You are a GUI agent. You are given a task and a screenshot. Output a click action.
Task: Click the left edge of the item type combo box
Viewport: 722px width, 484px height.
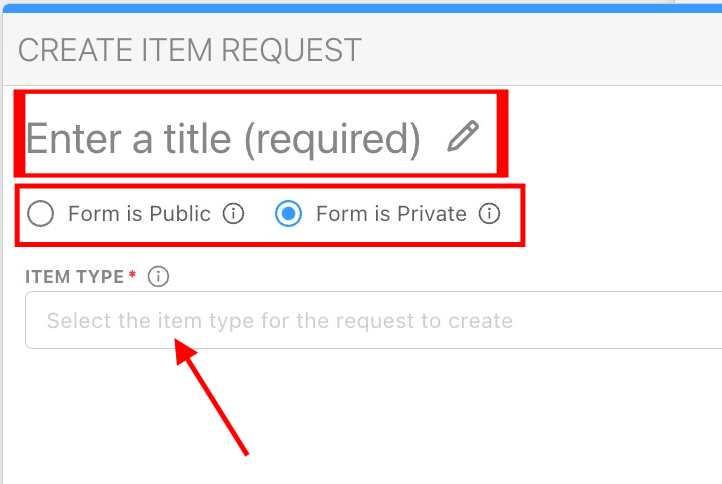pos(34,321)
